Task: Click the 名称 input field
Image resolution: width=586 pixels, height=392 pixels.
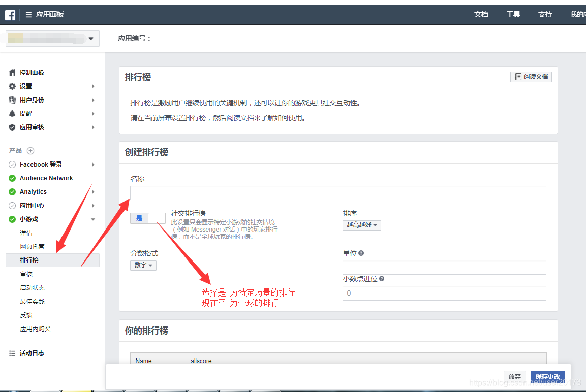Action: pos(338,193)
